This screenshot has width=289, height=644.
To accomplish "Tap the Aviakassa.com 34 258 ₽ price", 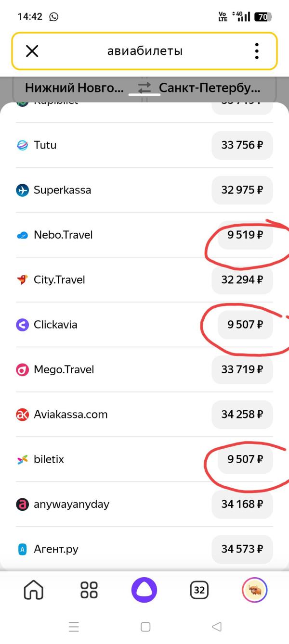I will click(x=242, y=415).
